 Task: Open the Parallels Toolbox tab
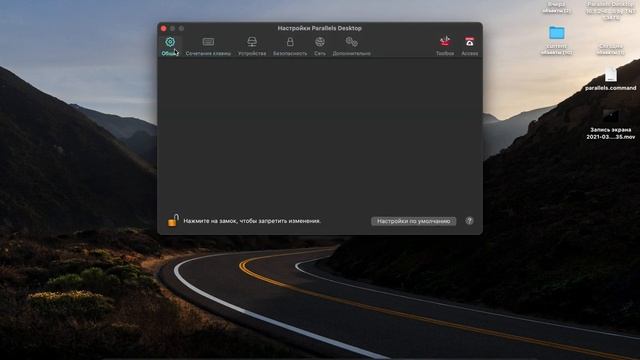pos(445,46)
